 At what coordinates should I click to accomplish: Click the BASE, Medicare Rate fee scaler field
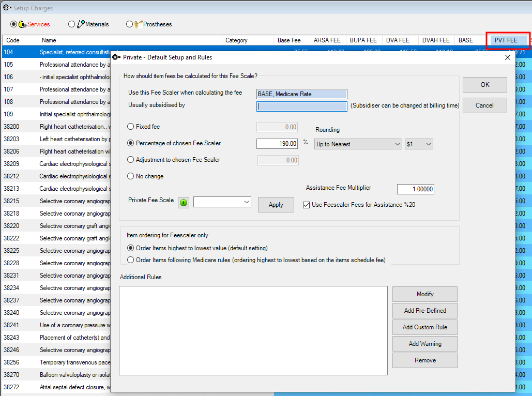[x=301, y=94]
